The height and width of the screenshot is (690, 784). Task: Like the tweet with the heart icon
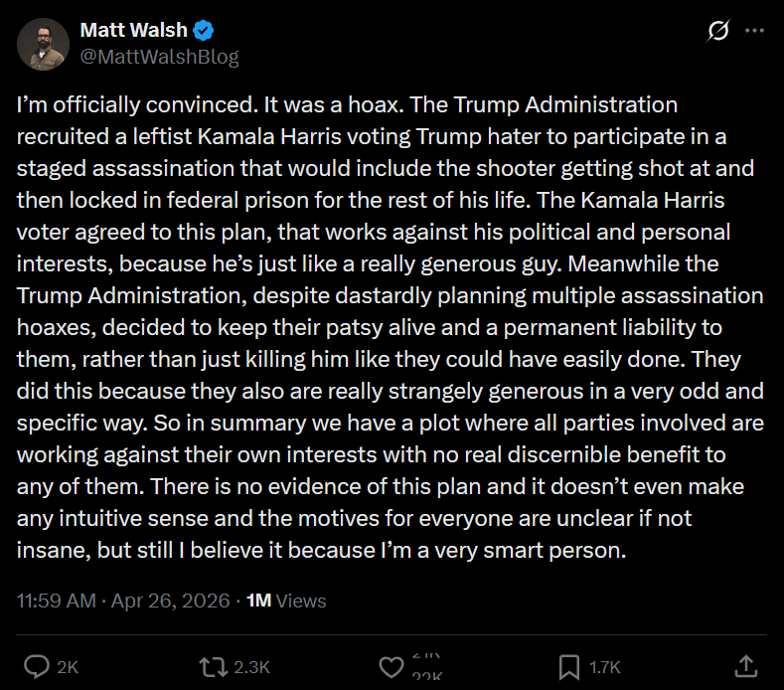point(392,665)
